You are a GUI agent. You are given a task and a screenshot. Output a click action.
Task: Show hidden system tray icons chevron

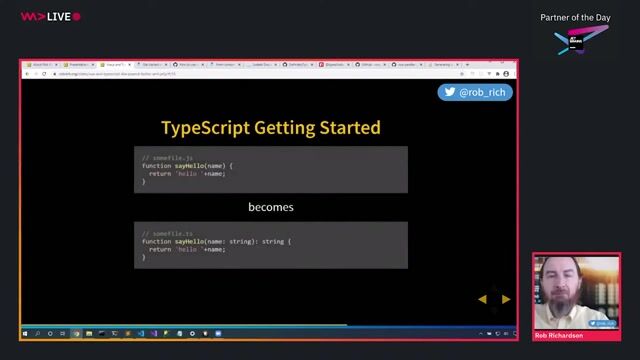click(481, 333)
